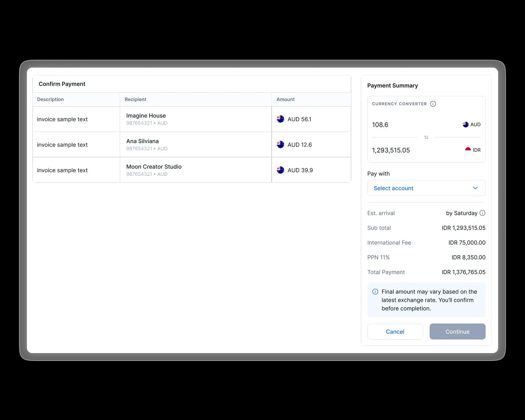Click the AUD flag in the currency converter
This screenshot has width=525, height=420.
click(465, 124)
